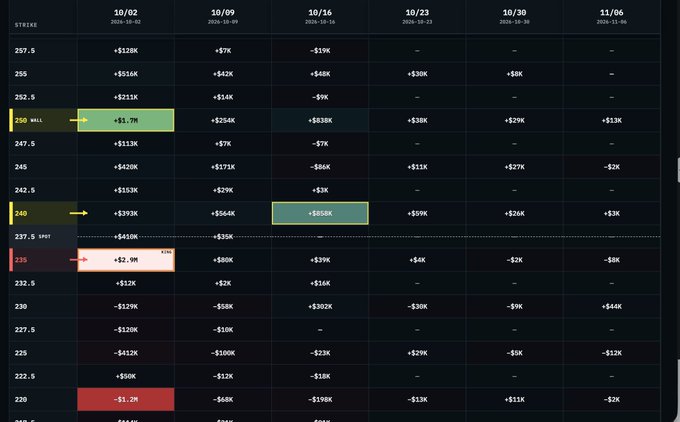The height and width of the screenshot is (422, 680).
Task: Click the +$516K cell in row 255
Action: tap(126, 74)
